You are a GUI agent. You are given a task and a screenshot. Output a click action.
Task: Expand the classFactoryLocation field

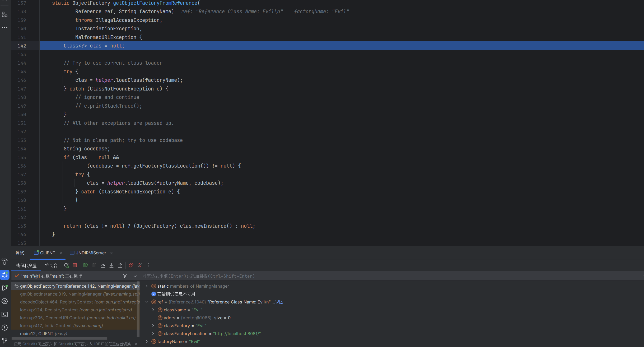coord(153,334)
